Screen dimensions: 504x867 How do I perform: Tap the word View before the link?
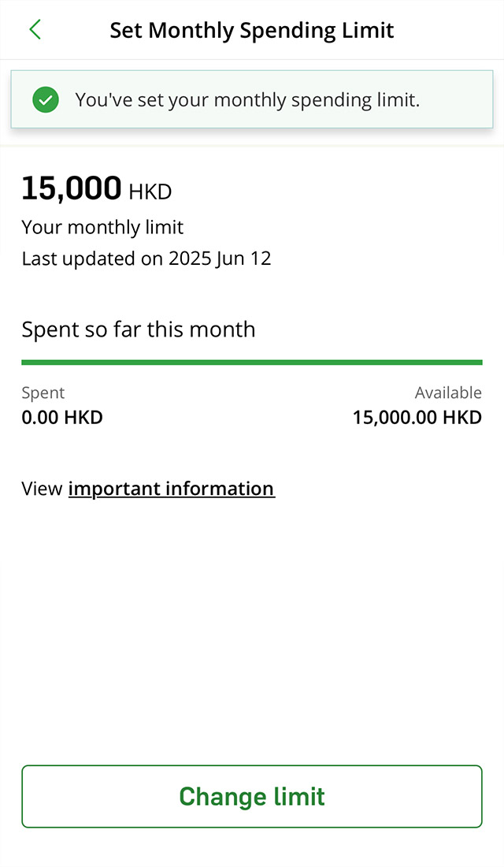point(42,489)
